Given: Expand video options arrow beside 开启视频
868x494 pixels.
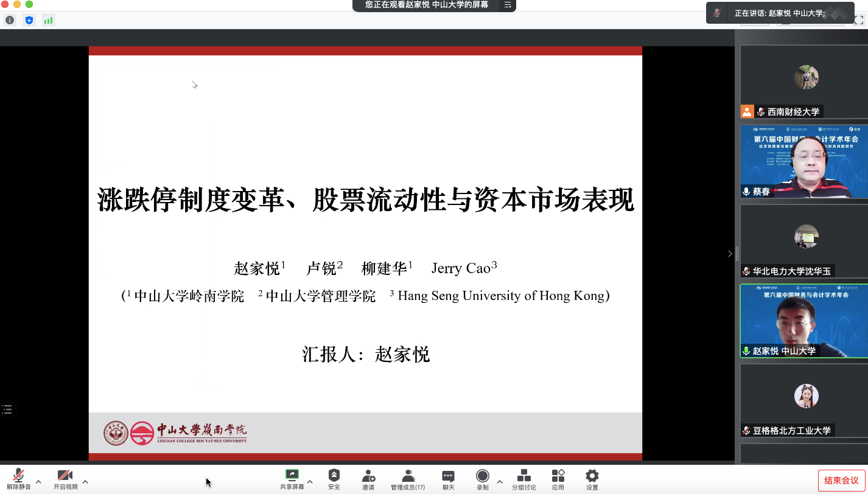Looking at the screenshot, I should point(85,482).
